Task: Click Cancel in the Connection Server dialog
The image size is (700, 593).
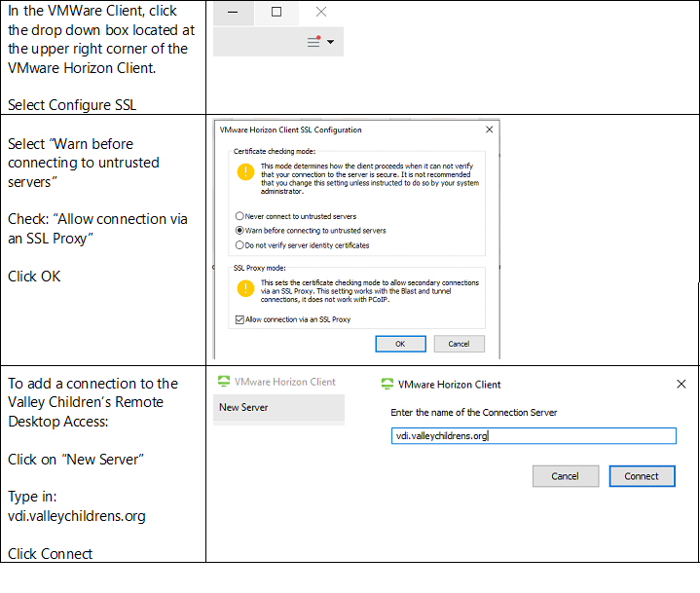Action: [566, 476]
